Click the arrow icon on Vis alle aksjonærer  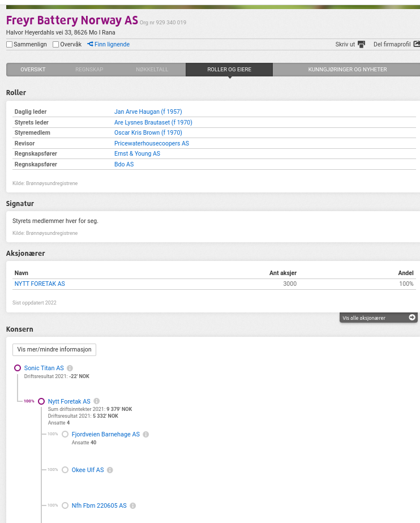click(x=412, y=318)
